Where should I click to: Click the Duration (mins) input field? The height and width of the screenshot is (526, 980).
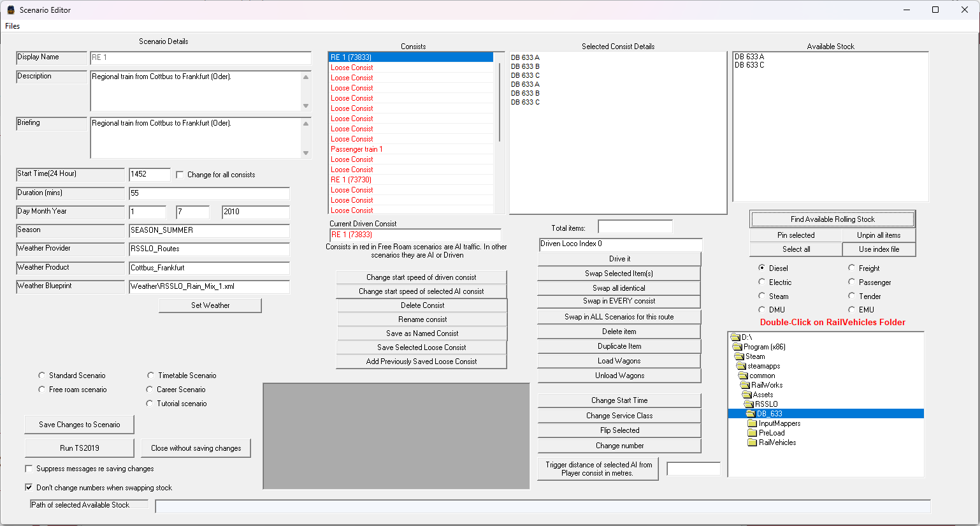point(209,193)
